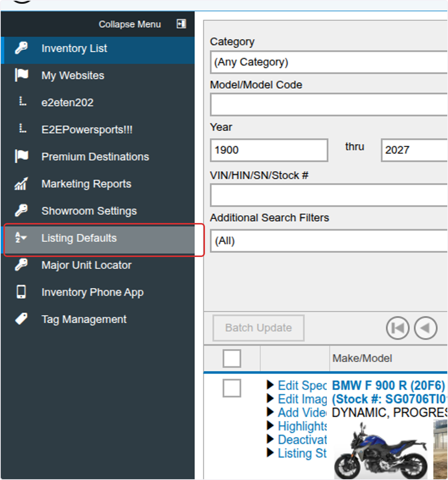Open the Additional Search Filters dropdown
Viewport: 448px width, 480px height.
[x=329, y=241]
